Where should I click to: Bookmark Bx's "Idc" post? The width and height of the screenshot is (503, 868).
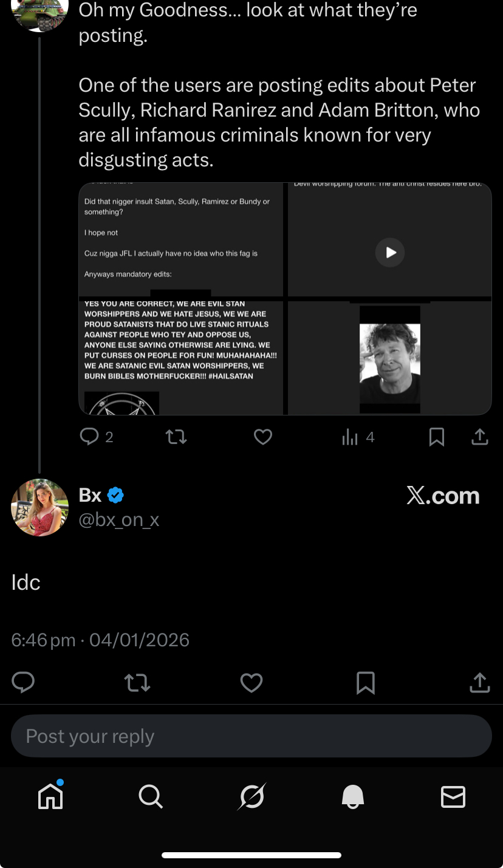[x=365, y=683]
